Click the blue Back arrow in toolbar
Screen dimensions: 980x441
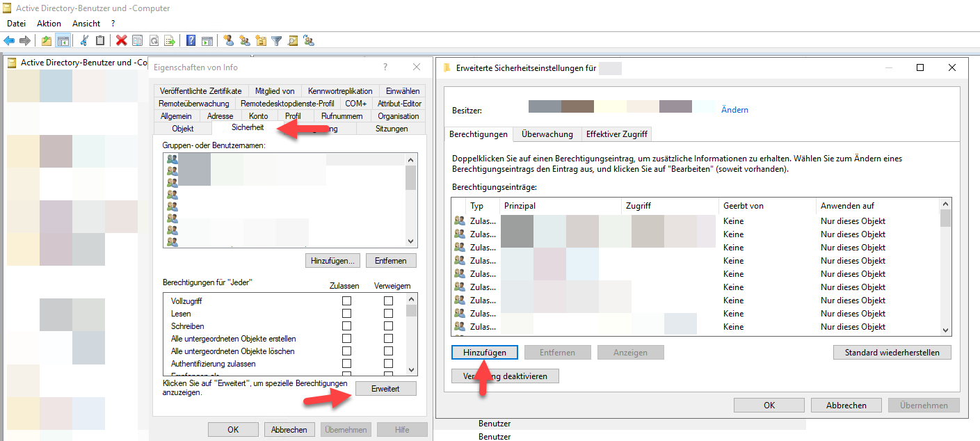pyautogui.click(x=9, y=40)
